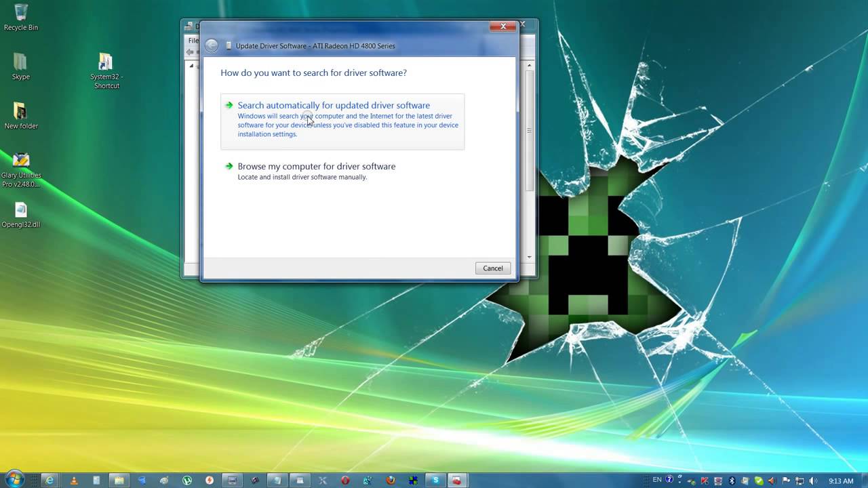Screen dimensions: 868x488
Task: Select the Skype desktop icon
Action: click(21, 66)
